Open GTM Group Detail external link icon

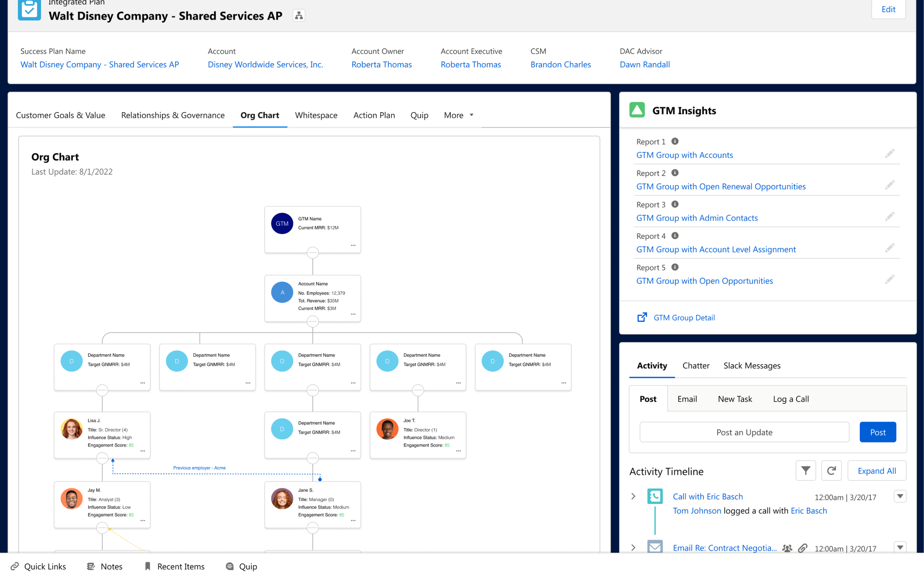point(642,317)
